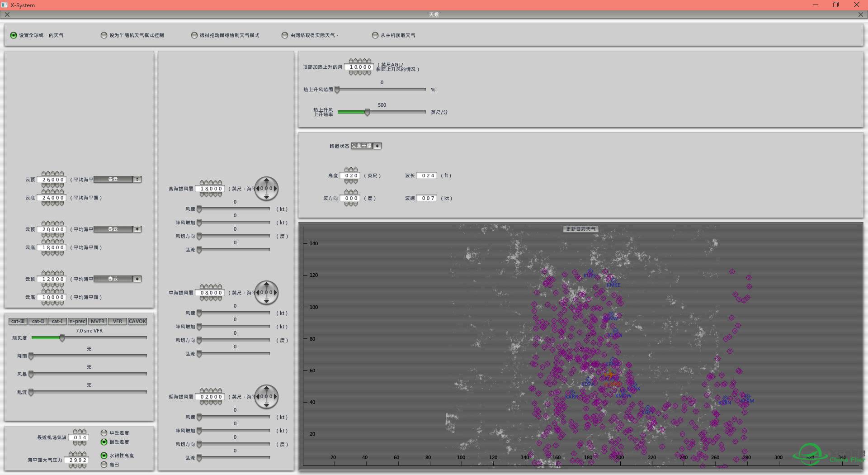Click 最近机场气温 temperature field 014

pos(80,437)
